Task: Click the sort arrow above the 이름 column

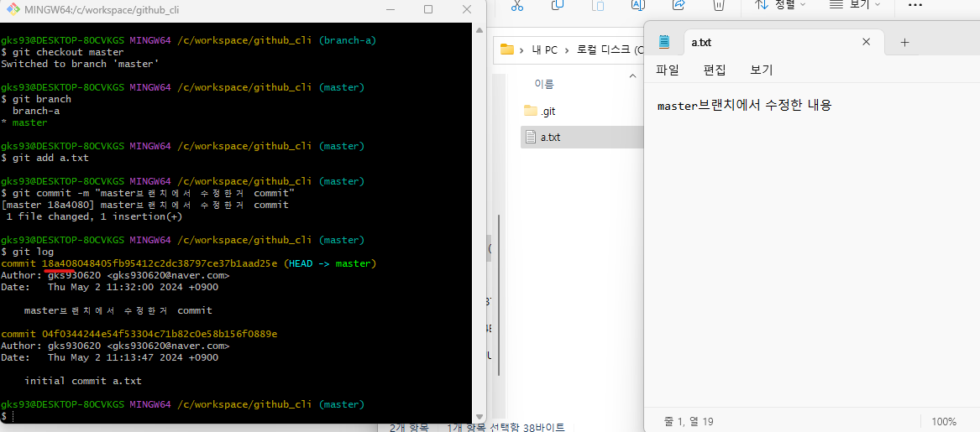Action: [x=631, y=75]
